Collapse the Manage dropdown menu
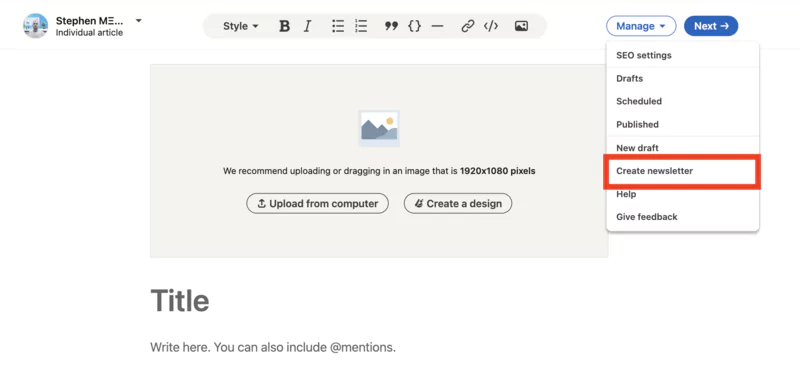Viewport: 800px width, 376px height. tap(641, 26)
